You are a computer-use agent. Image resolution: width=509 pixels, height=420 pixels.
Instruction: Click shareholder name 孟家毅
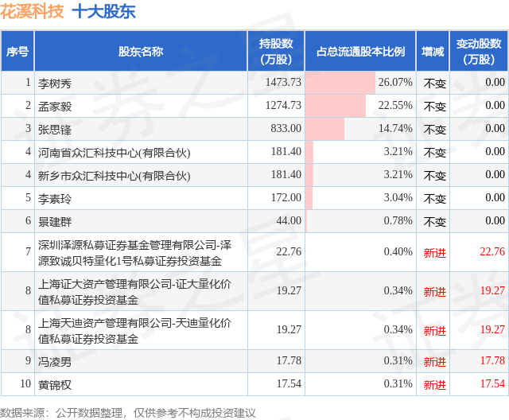pos(55,107)
